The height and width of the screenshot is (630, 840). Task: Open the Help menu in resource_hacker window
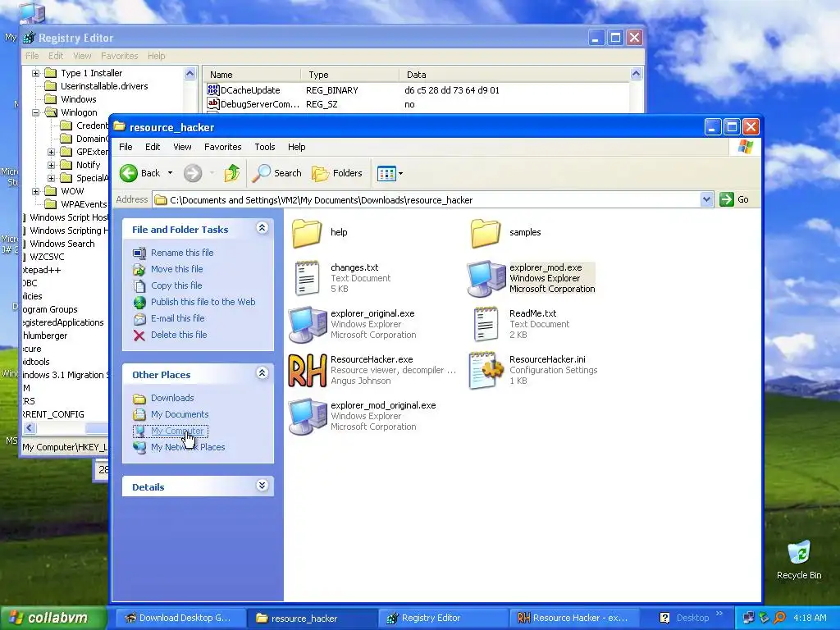coord(296,147)
